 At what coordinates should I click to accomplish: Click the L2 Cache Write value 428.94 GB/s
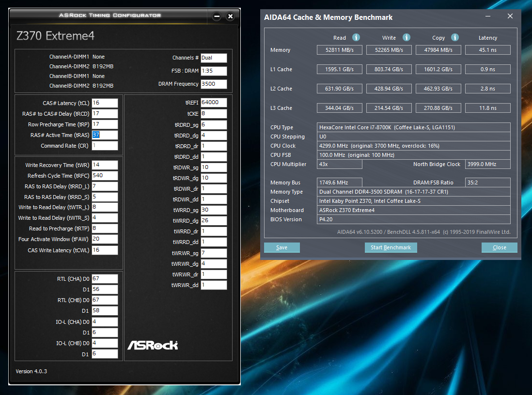[x=389, y=89]
